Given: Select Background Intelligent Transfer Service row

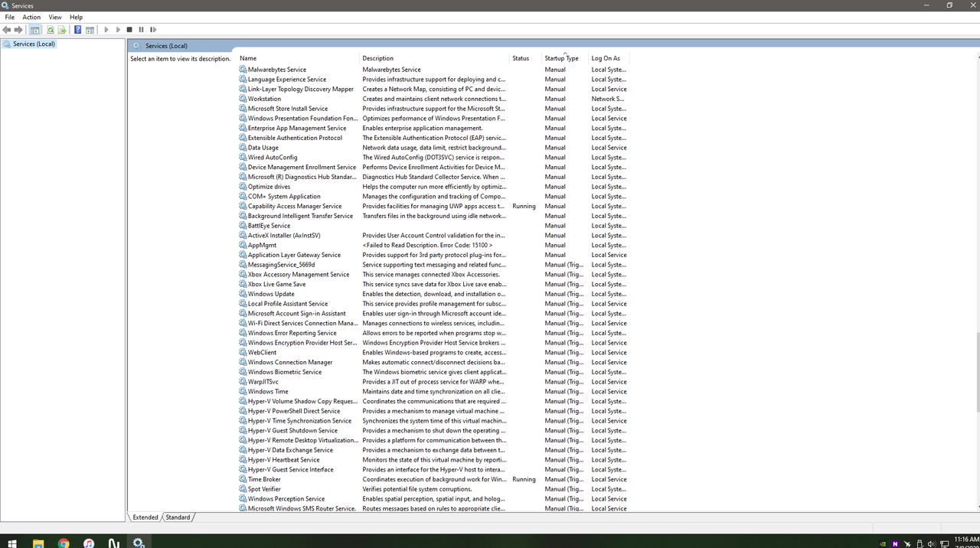Looking at the screenshot, I should click(x=433, y=216).
